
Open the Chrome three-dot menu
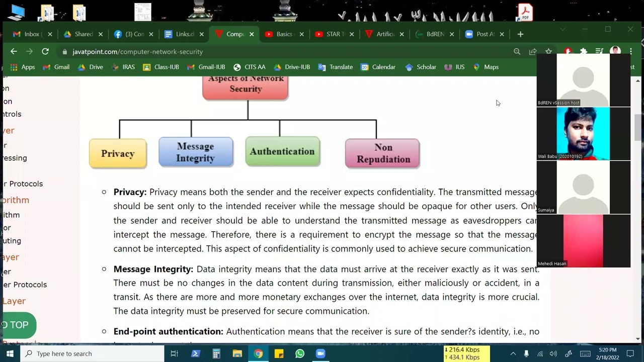(630, 51)
